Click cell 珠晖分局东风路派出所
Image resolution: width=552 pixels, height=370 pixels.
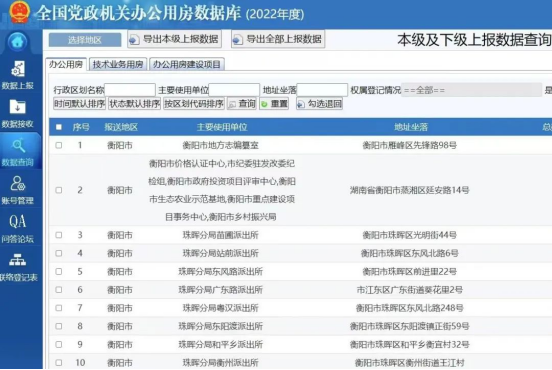221,271
